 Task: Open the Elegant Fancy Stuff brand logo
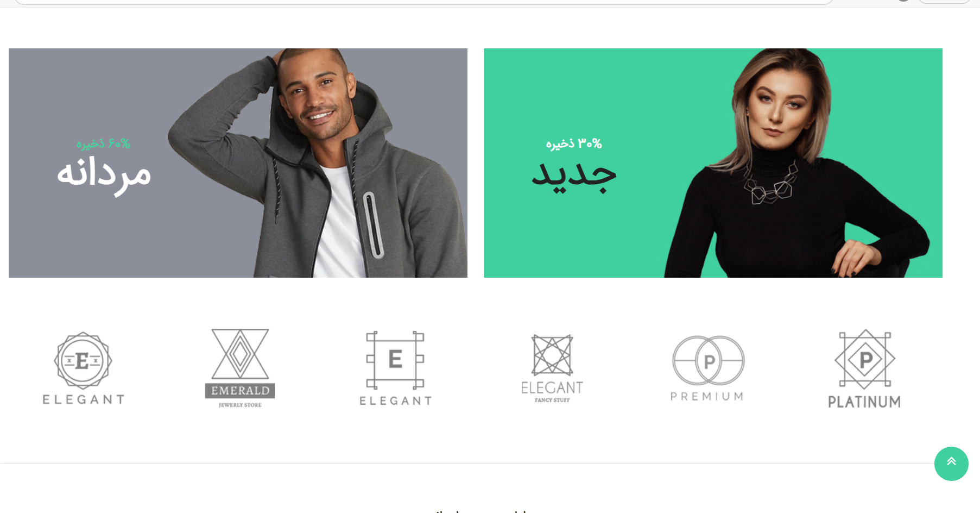coord(552,368)
